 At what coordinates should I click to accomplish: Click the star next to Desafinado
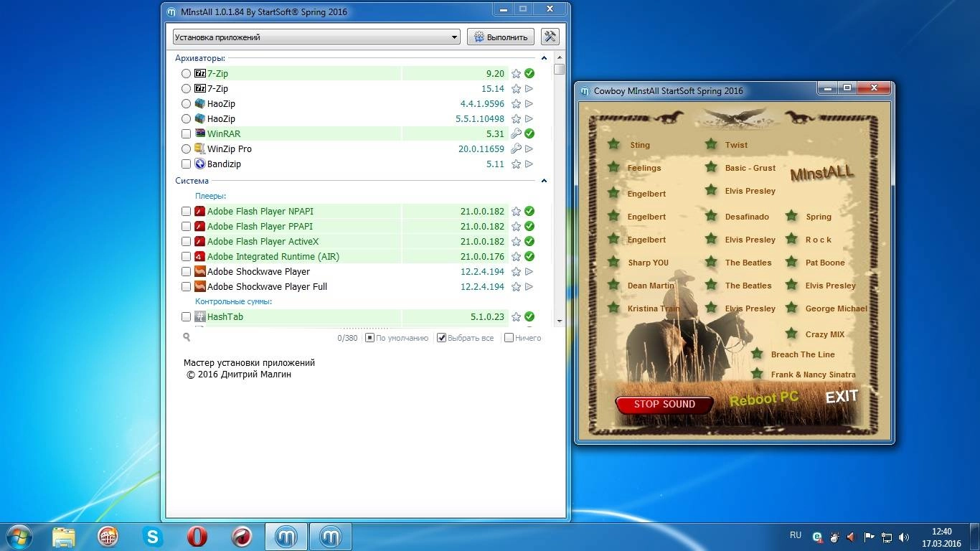click(711, 216)
